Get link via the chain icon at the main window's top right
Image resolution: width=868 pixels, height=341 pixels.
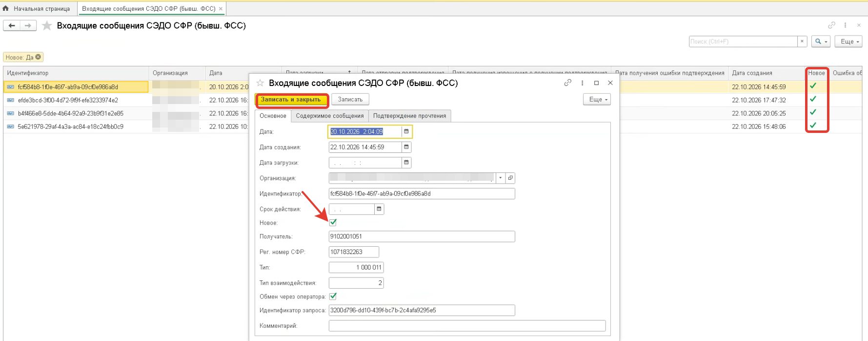831,25
